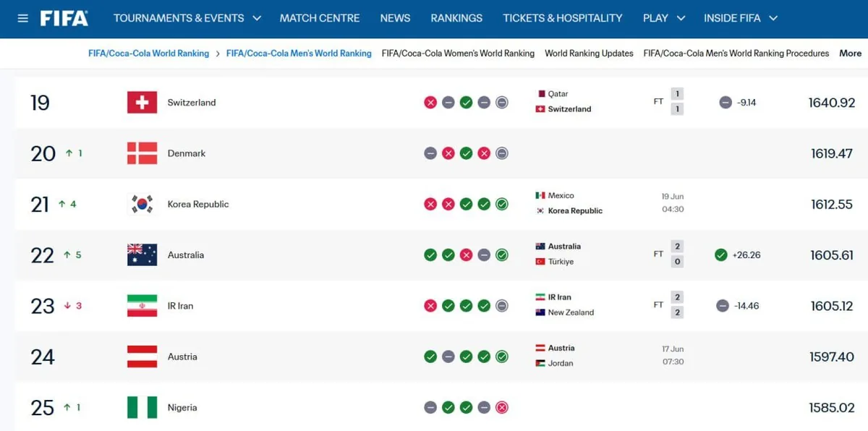Screen dimensions: 868x431
Task: Click Austria's points 1597.40
Action: point(832,357)
